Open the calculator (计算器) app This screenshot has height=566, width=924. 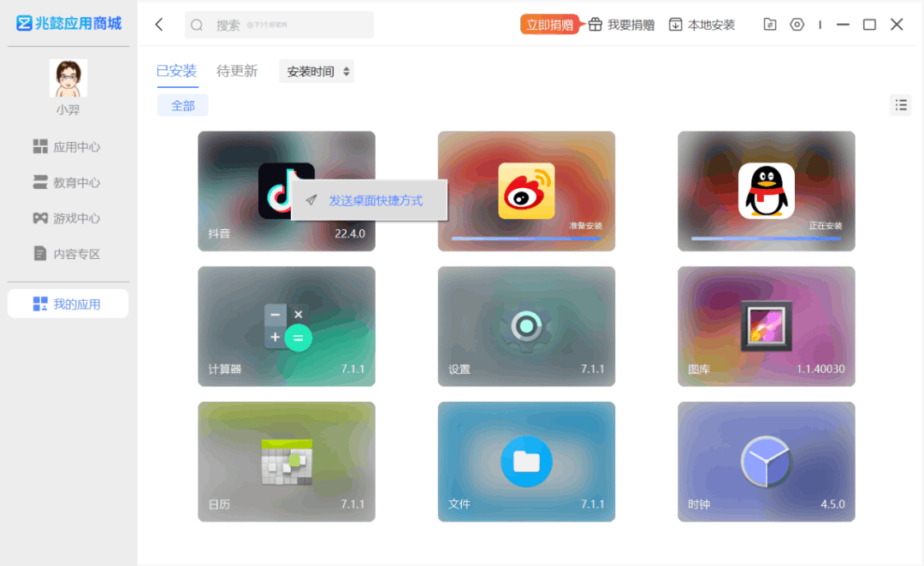coord(287,327)
